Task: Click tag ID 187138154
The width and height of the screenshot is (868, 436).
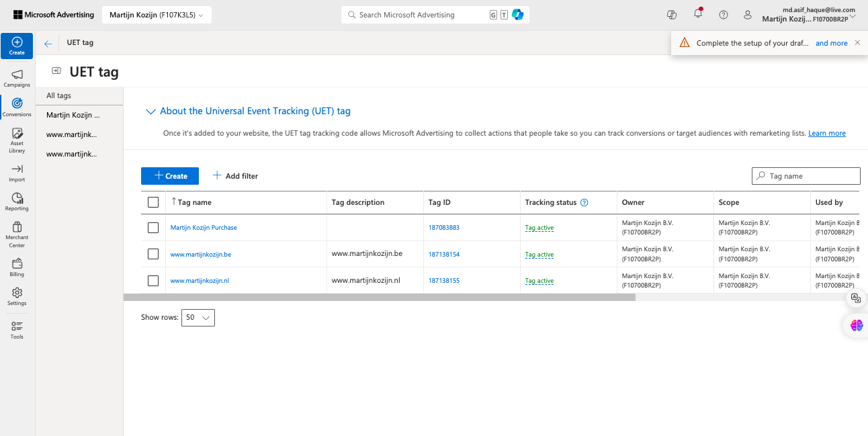Action: click(444, 255)
